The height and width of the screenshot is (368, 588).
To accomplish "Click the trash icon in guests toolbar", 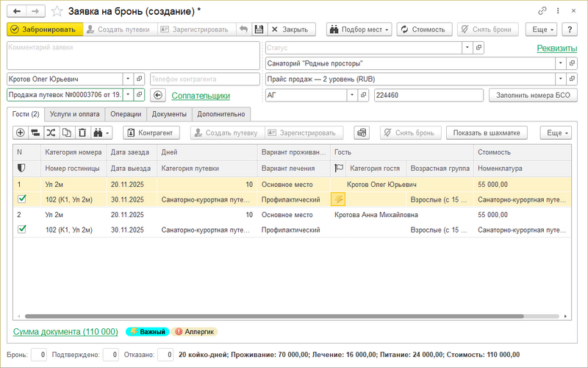I will [82, 132].
